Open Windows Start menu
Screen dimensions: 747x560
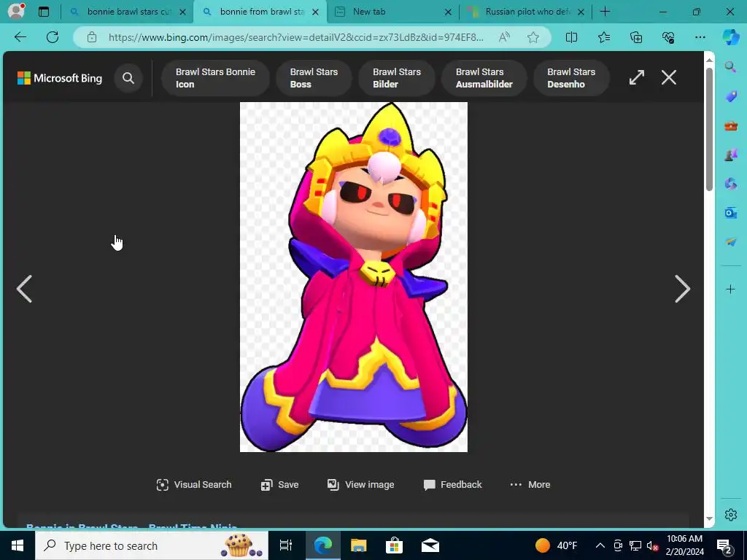(18, 545)
